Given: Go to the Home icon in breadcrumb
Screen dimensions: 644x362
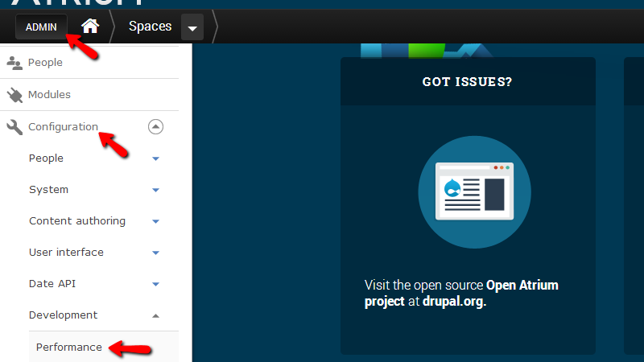Looking at the screenshot, I should tap(90, 27).
